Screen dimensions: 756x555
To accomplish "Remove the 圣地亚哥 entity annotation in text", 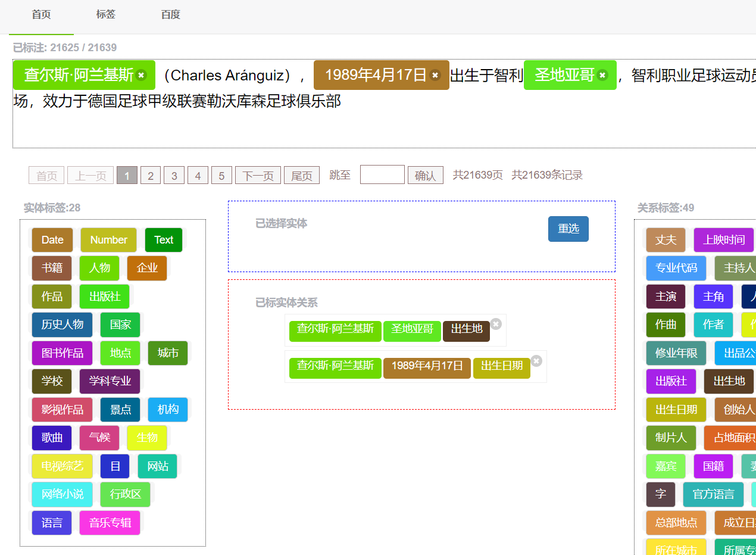I will pos(602,75).
